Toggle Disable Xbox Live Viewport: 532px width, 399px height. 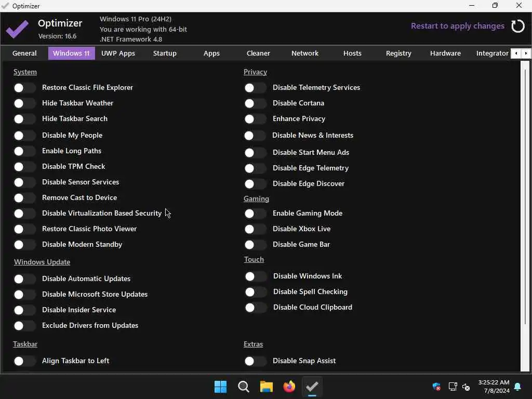pos(256,229)
